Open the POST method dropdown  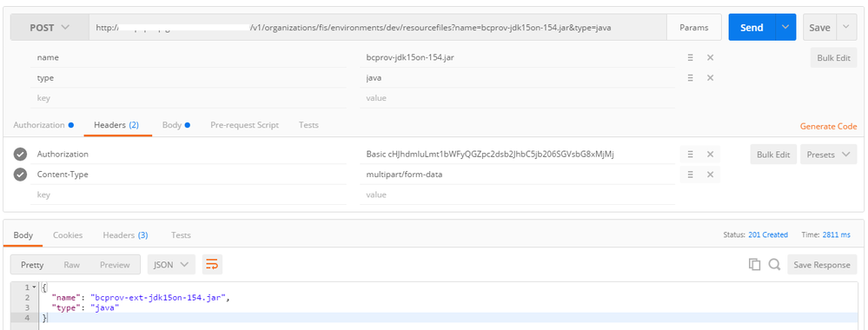[x=50, y=28]
